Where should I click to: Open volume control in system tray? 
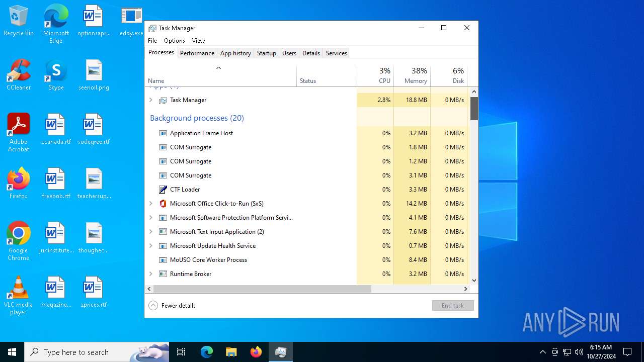pyautogui.click(x=579, y=352)
